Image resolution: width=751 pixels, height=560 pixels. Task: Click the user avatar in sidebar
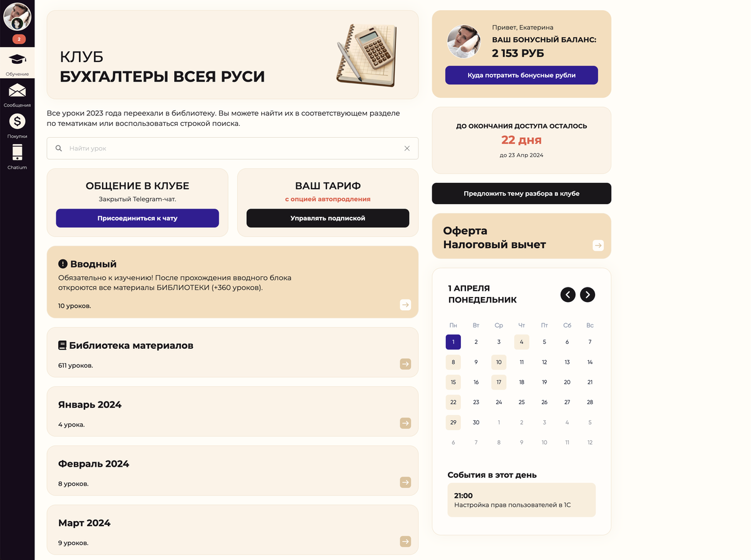17,17
